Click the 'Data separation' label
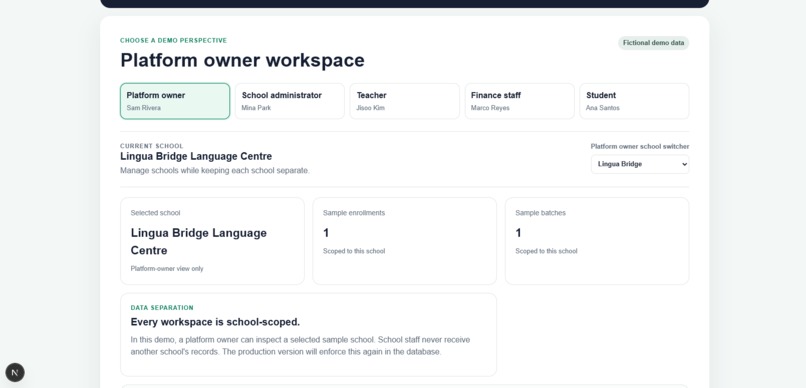 tap(162, 308)
